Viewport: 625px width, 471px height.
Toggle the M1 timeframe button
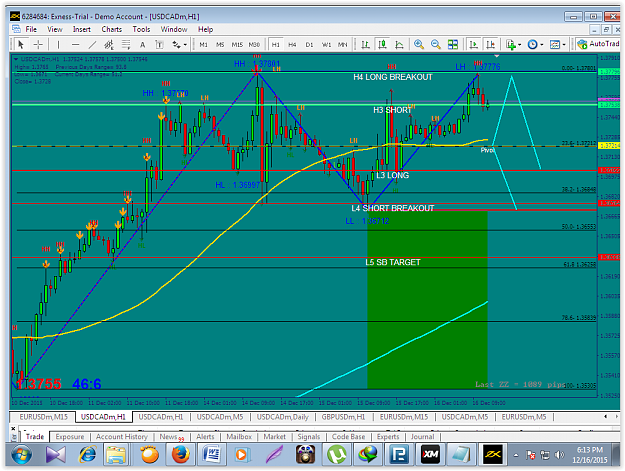[x=203, y=45]
